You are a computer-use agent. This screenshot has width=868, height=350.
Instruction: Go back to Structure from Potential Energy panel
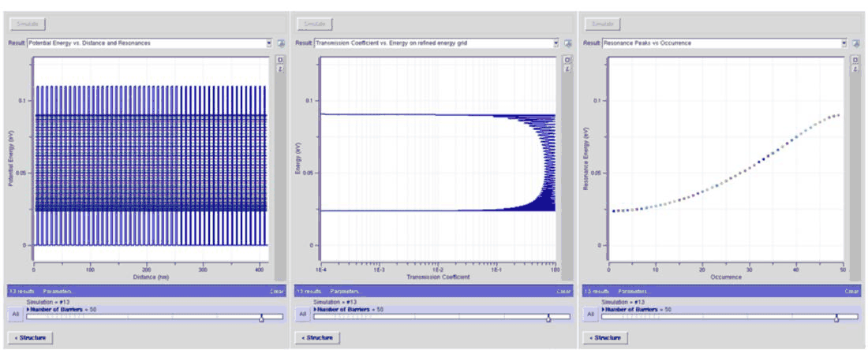point(31,337)
